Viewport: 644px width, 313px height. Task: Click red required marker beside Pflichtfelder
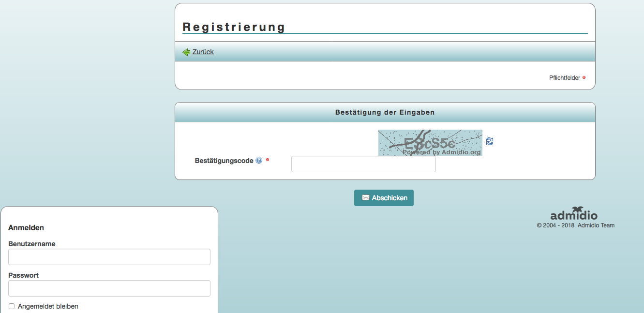coord(584,77)
